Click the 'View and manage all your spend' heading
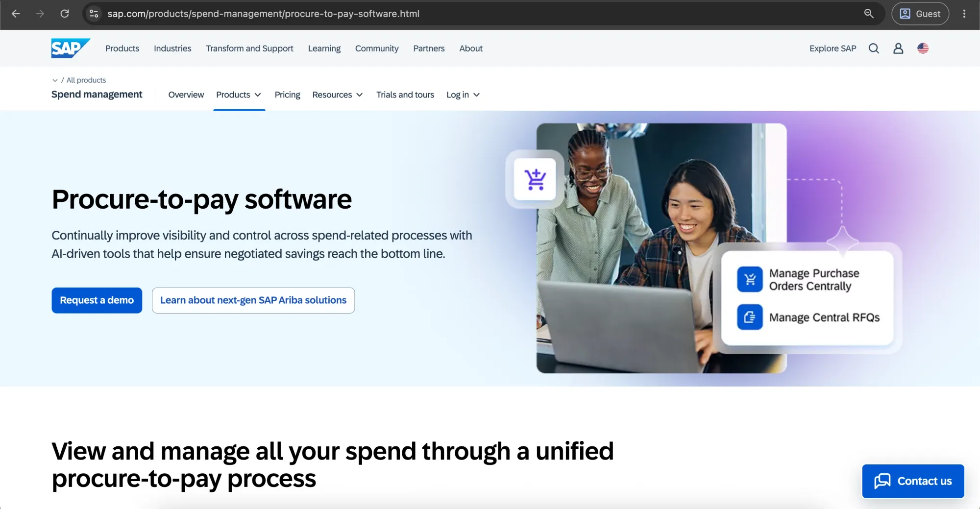The height and width of the screenshot is (509, 980). 333,465
